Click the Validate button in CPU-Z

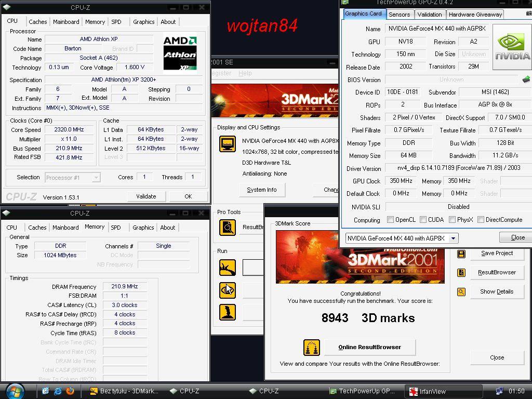point(146,196)
